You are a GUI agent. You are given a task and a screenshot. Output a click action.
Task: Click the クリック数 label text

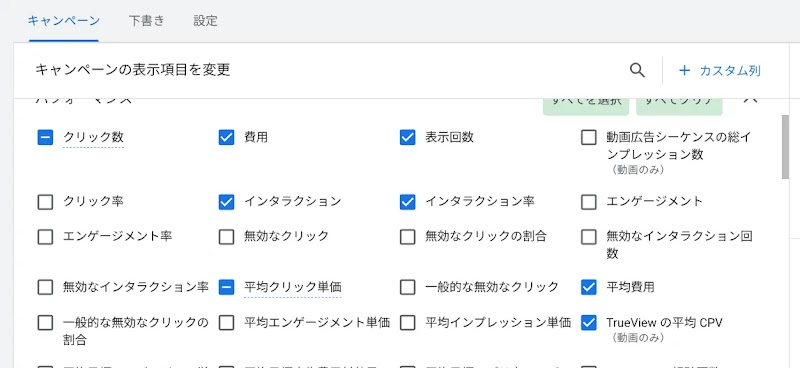93,137
